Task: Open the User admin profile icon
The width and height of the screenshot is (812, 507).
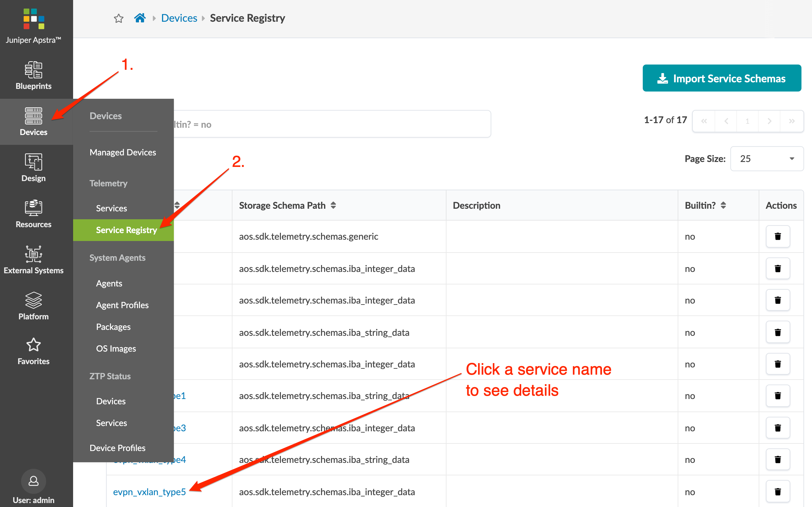Action: (33, 481)
